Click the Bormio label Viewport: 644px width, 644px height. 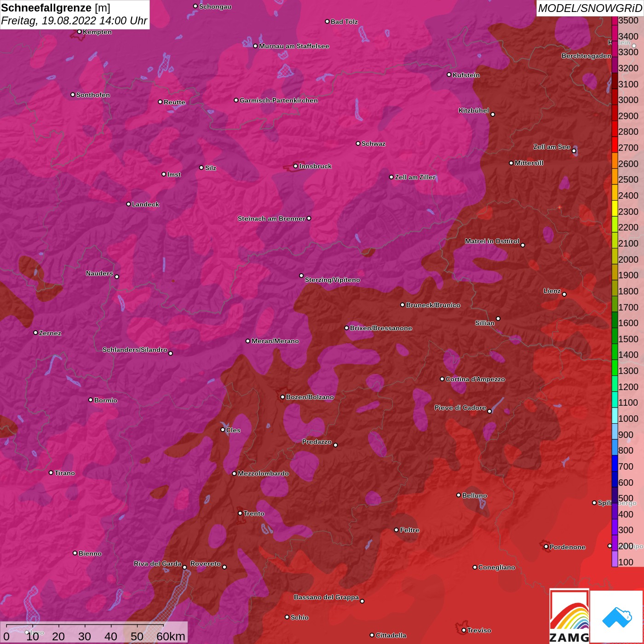click(106, 400)
